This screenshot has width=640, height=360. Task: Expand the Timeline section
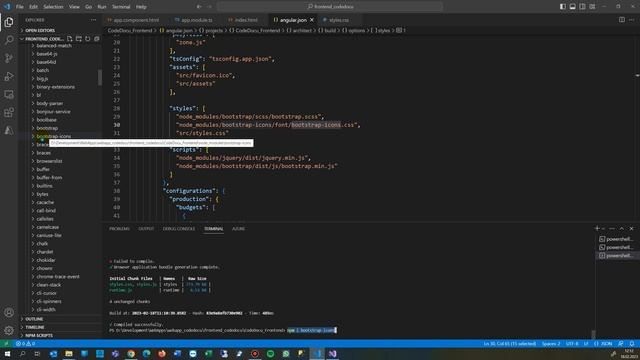coord(35,327)
